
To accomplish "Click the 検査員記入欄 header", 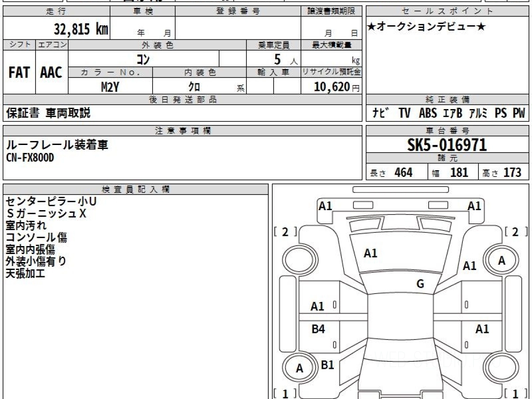I will click(x=136, y=189).
